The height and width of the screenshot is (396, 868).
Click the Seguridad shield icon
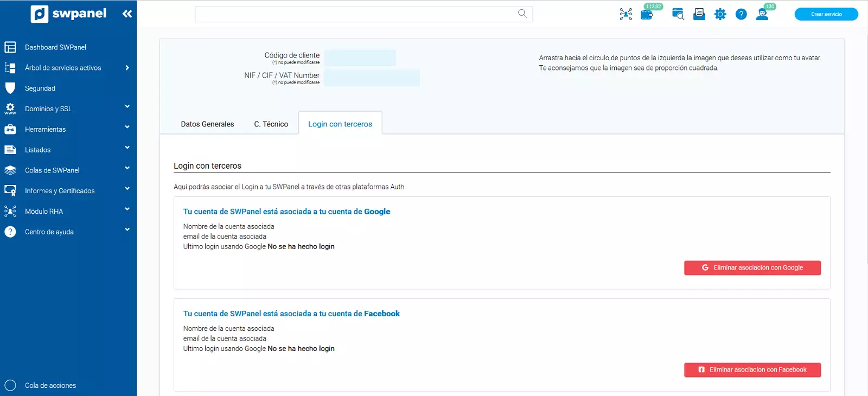coord(10,88)
